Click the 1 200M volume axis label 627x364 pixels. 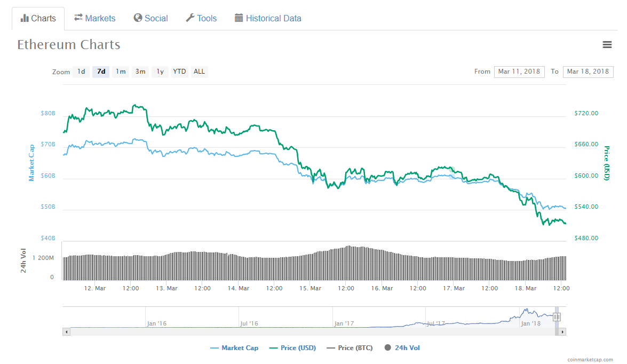click(x=43, y=258)
